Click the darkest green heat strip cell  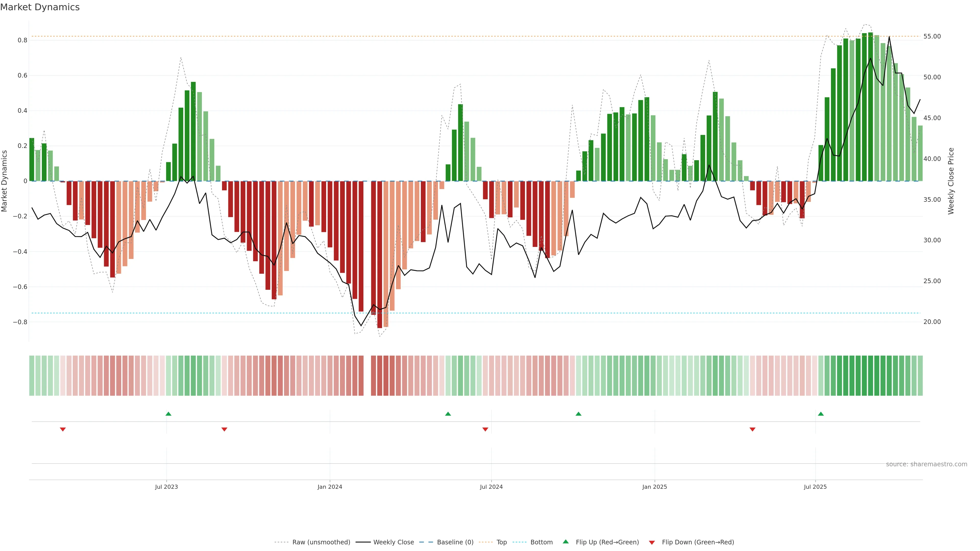tap(871, 376)
